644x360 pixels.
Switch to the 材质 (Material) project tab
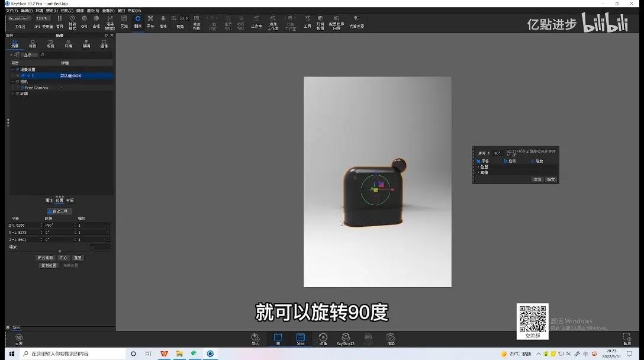click(x=33, y=44)
